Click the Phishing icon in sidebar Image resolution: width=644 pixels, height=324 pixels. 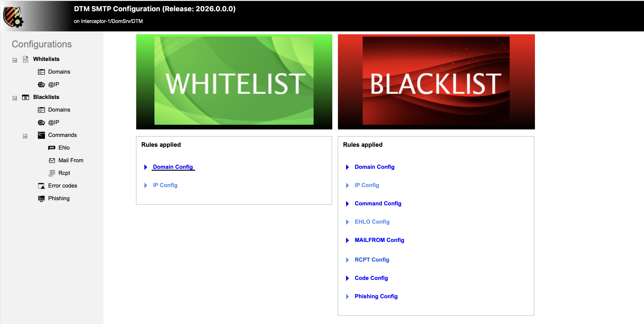41,199
